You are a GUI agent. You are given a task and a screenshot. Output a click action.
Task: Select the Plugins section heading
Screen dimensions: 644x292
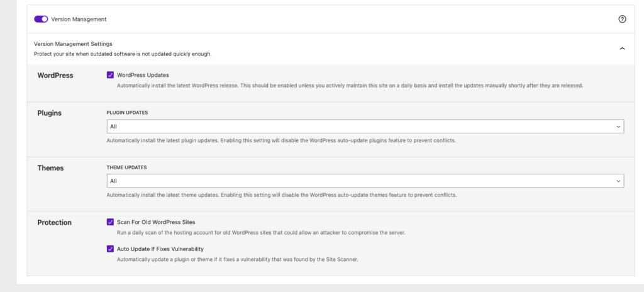(50, 113)
